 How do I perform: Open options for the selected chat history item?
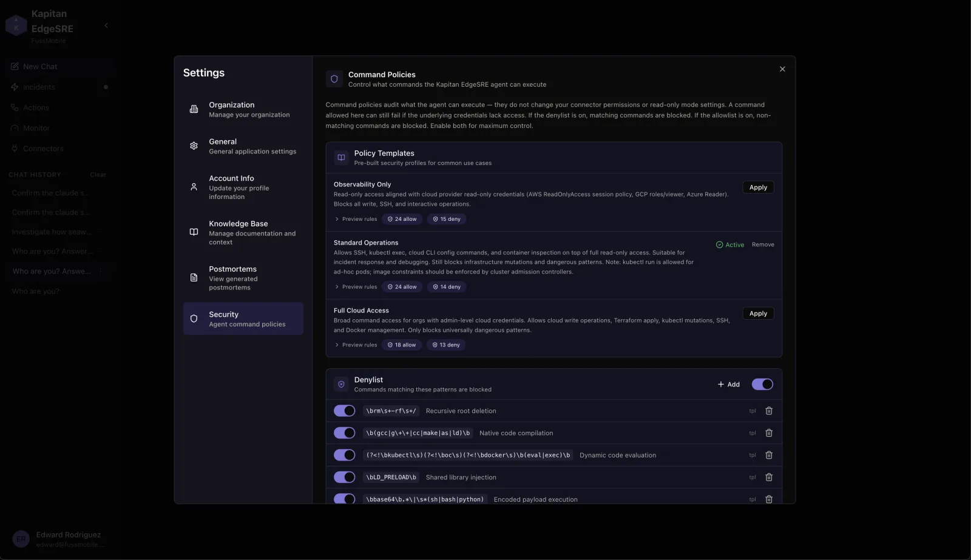coord(101,271)
